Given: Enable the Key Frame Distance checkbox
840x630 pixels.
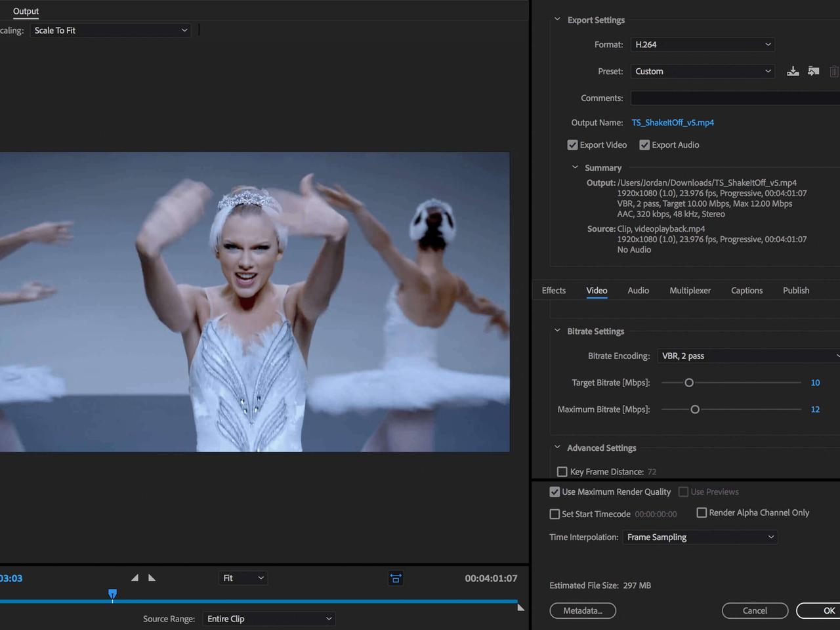Looking at the screenshot, I should click(562, 472).
